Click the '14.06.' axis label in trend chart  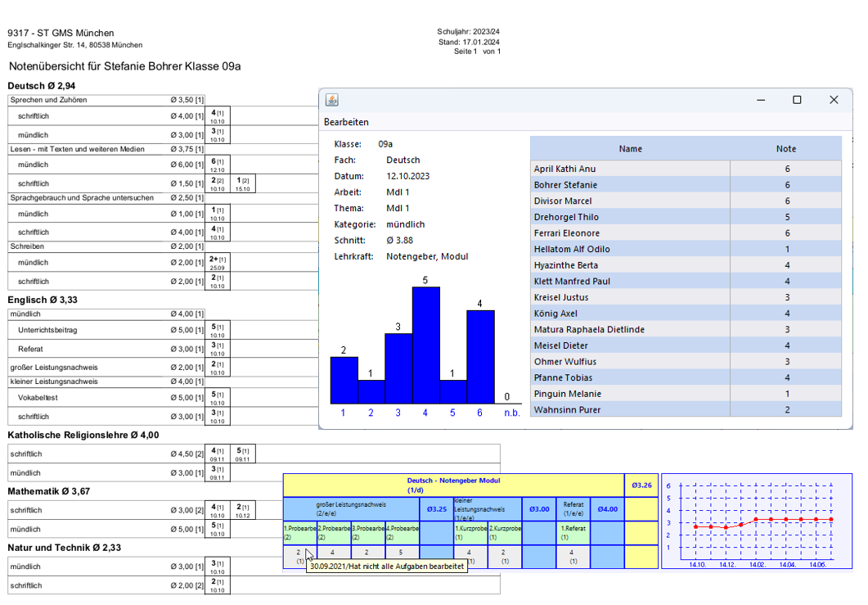click(817, 565)
